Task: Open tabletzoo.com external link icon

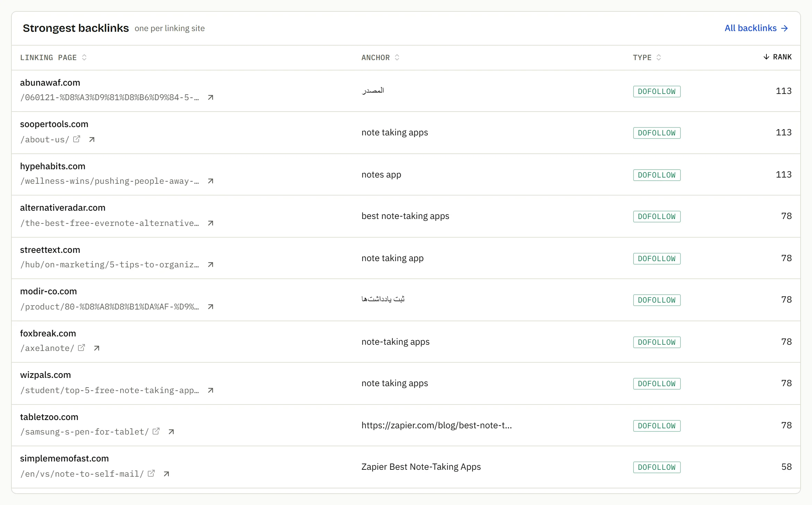Action: click(x=156, y=431)
